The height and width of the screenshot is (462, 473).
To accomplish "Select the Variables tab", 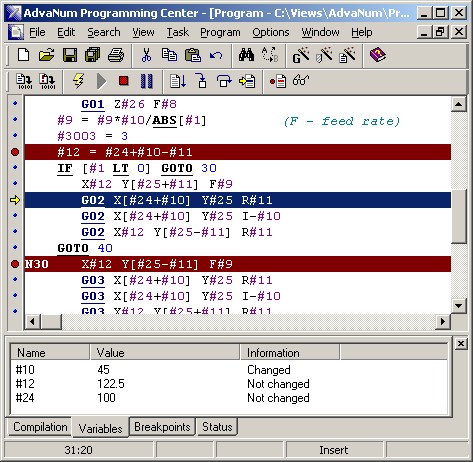I will click(100, 428).
